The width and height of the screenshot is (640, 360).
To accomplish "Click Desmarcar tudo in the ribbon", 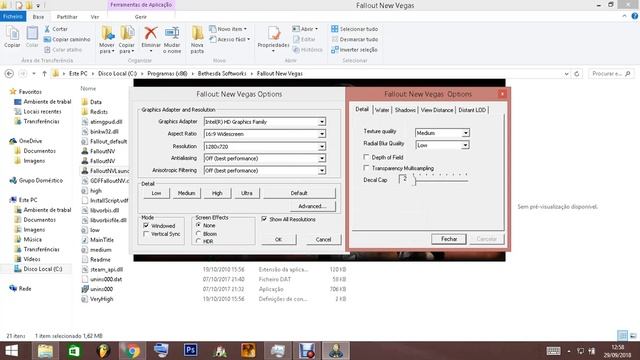I will pyautogui.click(x=355, y=39).
